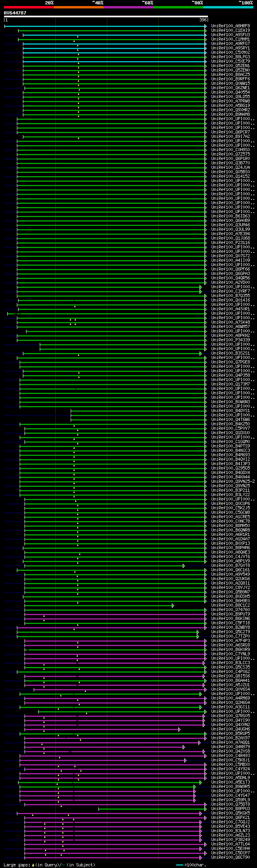
Task: Open the UniRef100_A4RM69 entry
Action: 230,698
